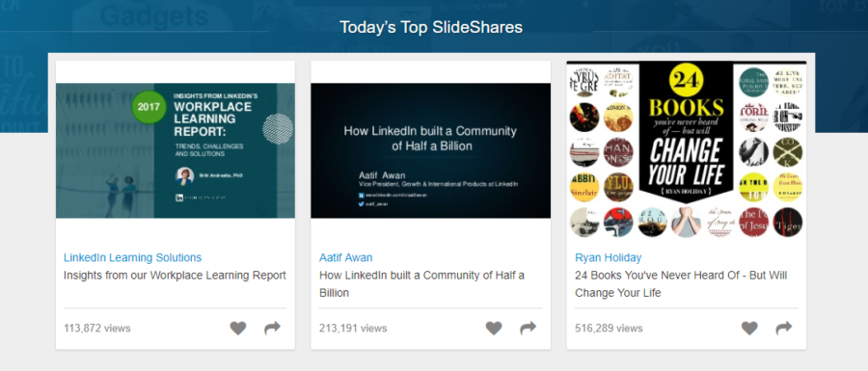Open Aatif Awan author link
The width and height of the screenshot is (868, 371).
[x=346, y=257]
